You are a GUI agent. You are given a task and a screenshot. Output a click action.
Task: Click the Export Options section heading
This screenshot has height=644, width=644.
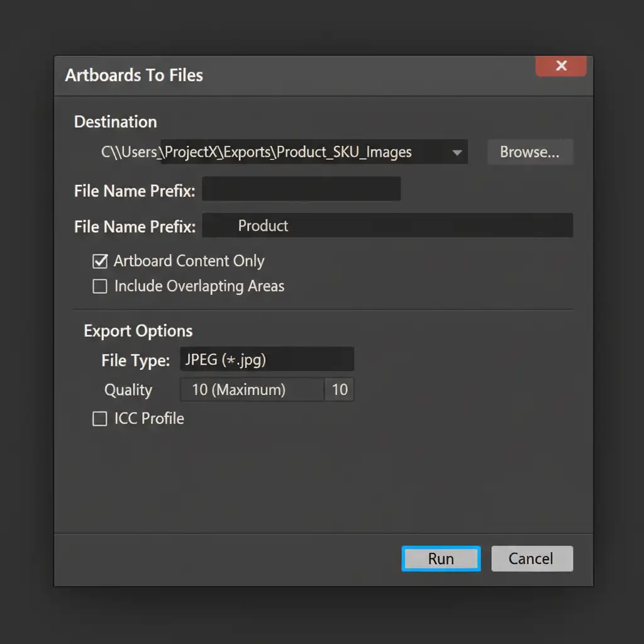pos(138,331)
